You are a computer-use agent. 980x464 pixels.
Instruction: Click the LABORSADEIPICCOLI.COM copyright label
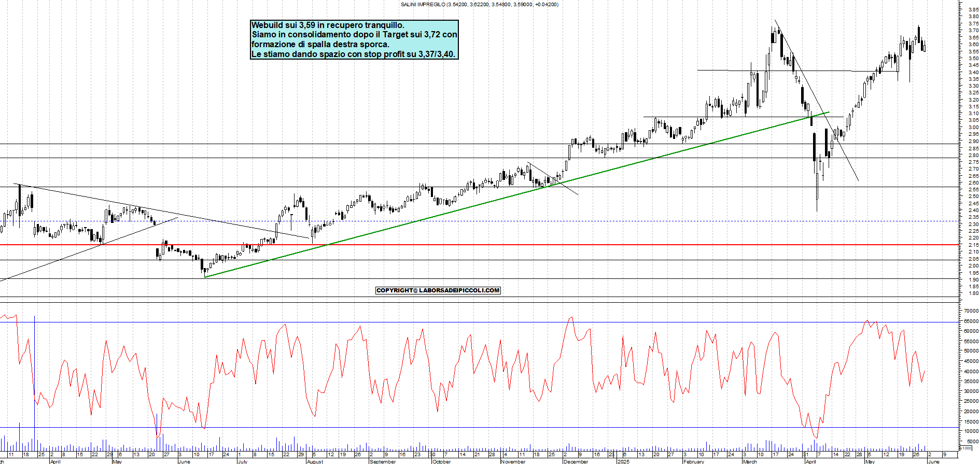click(x=438, y=290)
